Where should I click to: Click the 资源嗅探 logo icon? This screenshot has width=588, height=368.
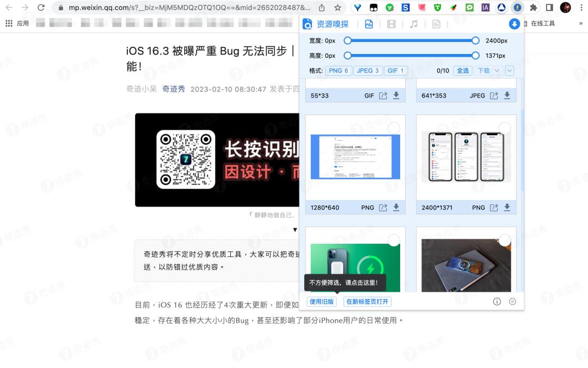tap(308, 25)
